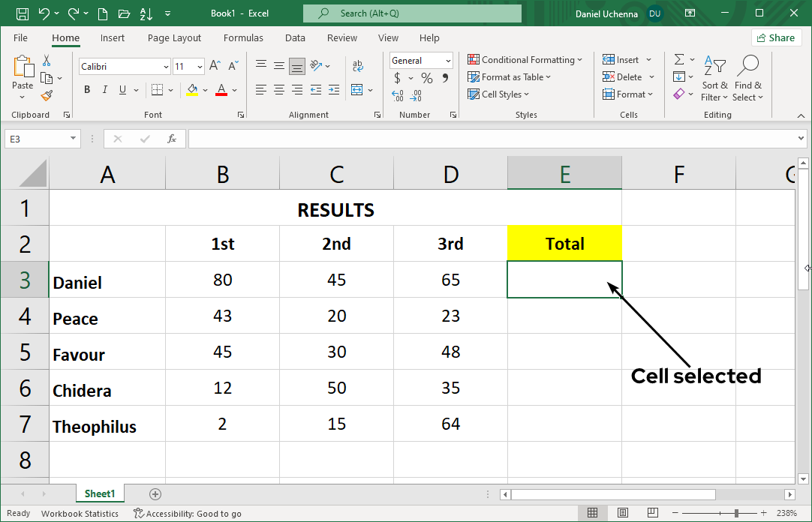The width and height of the screenshot is (812, 522).
Task: Expand the Number Format dropdown showing General
Action: (447, 60)
